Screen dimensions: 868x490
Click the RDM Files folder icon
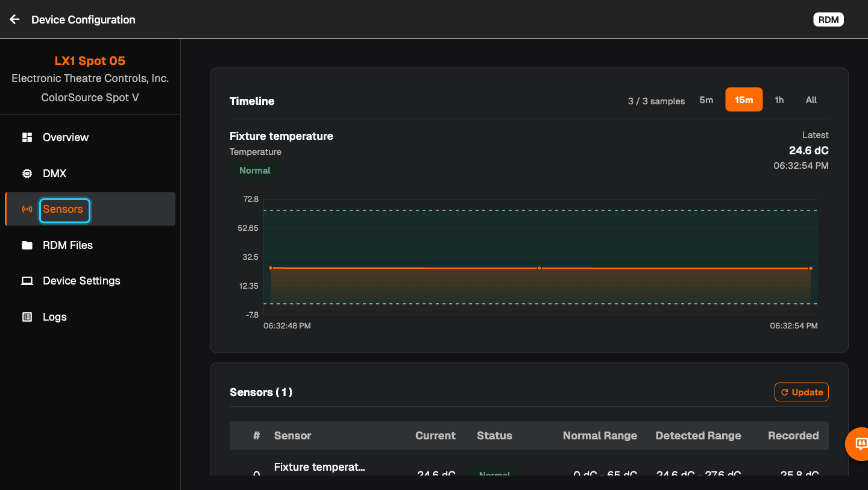(x=27, y=245)
